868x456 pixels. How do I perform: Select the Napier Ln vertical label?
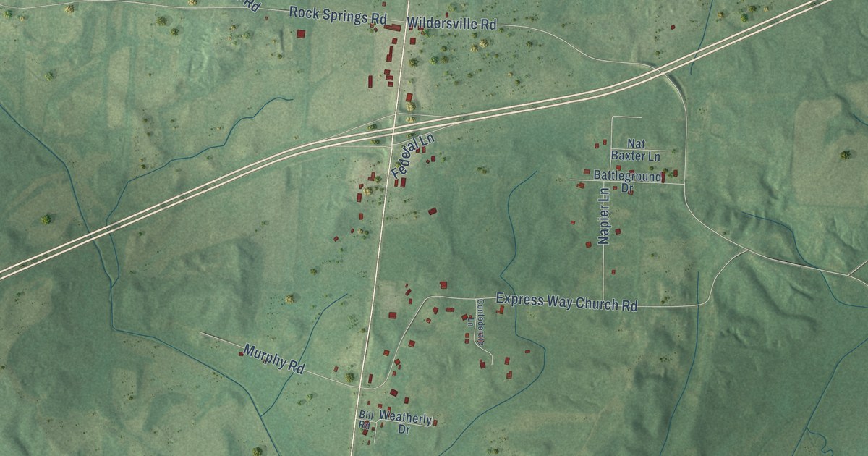coord(605,215)
